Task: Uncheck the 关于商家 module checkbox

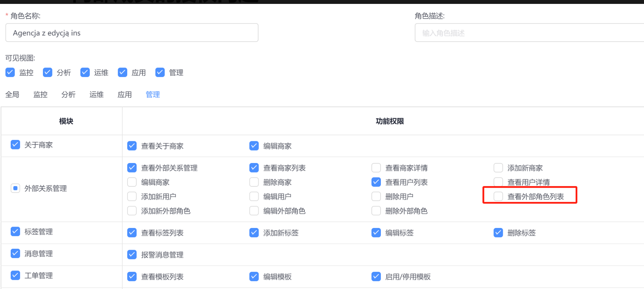Action: [15, 144]
